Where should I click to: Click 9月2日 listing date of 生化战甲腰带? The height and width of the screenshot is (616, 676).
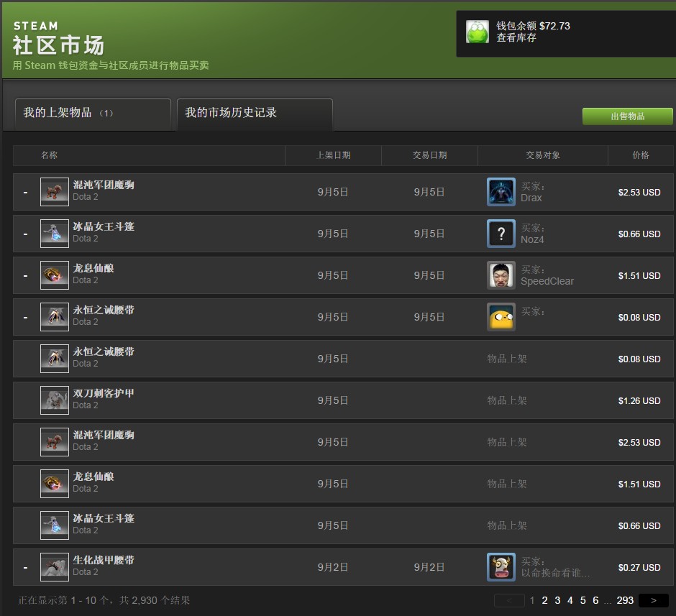(x=332, y=567)
